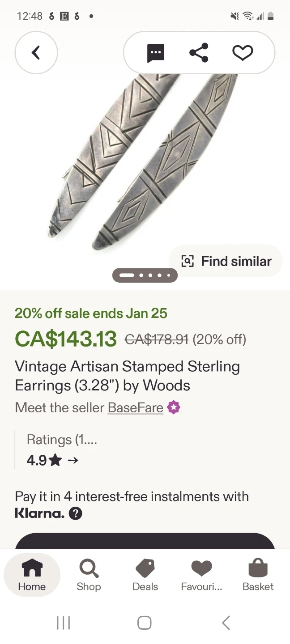The height and width of the screenshot is (644, 290).
Task: Tap the image carousel page indicator
Action: click(x=145, y=275)
